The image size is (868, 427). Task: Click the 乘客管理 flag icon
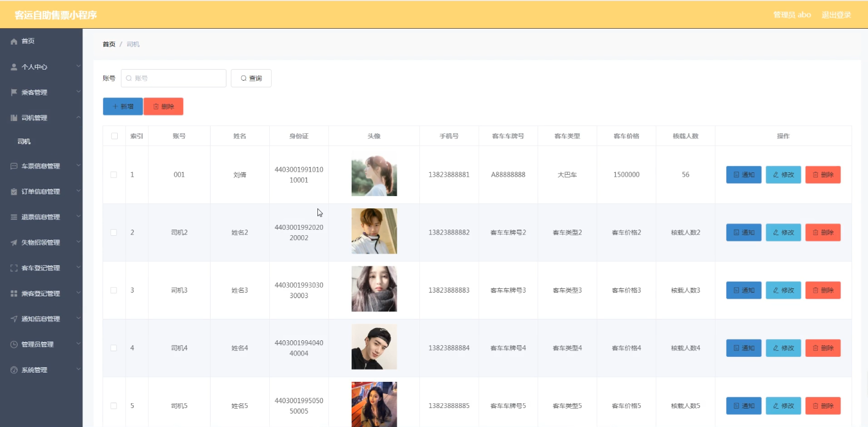click(x=14, y=92)
